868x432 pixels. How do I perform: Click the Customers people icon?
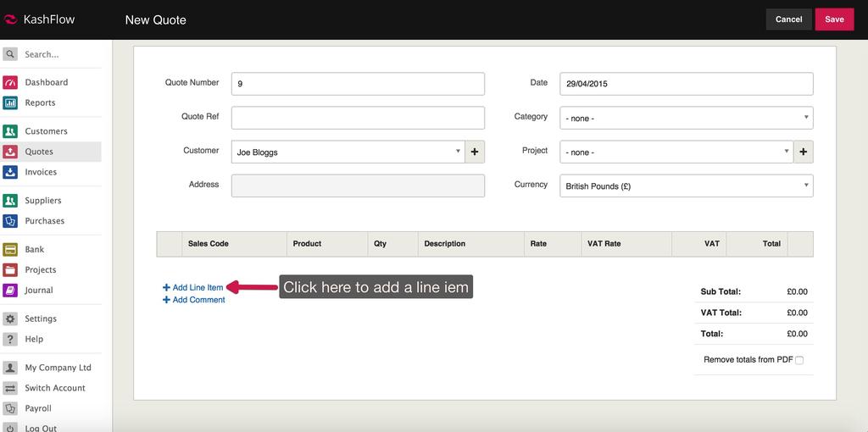[10, 131]
